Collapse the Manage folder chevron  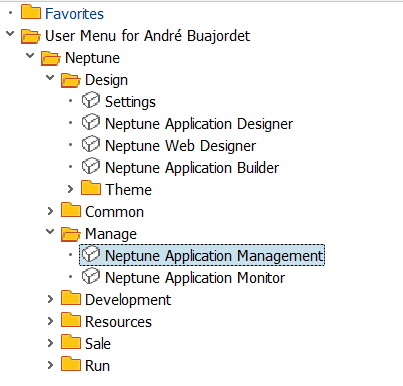coord(50,232)
